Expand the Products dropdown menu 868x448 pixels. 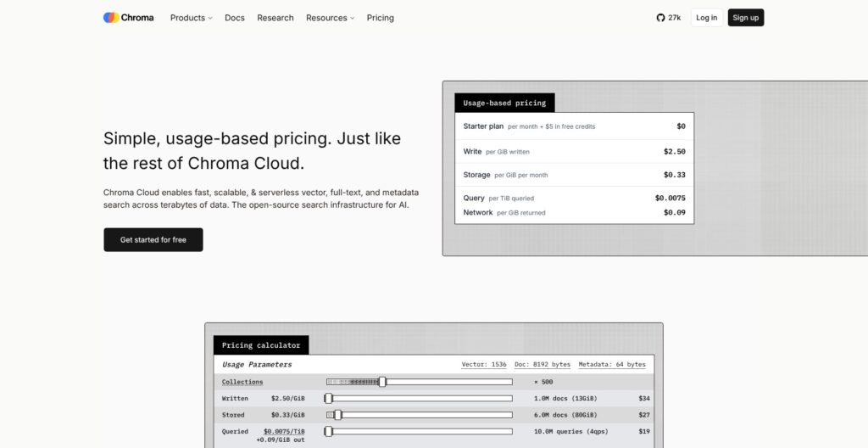pos(191,18)
